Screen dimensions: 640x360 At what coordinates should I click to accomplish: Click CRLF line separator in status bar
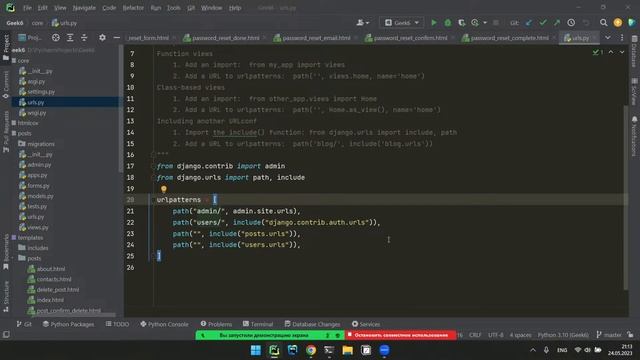(x=475, y=335)
